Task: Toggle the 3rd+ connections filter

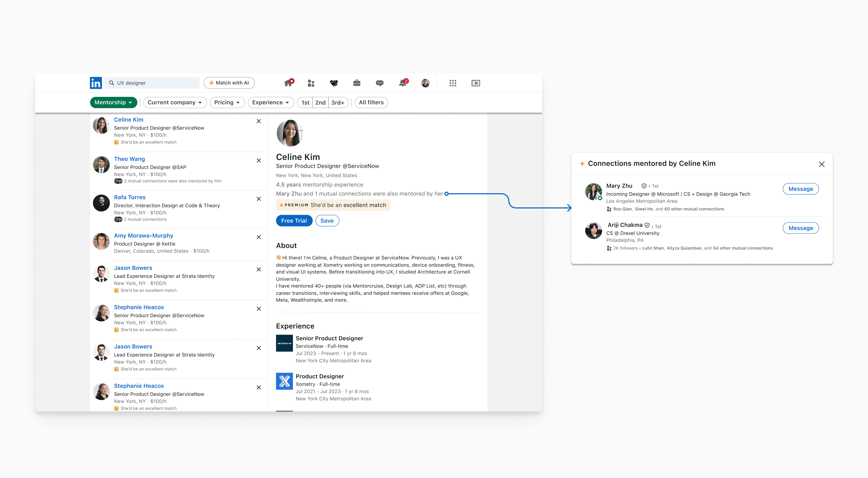Action: 338,103
